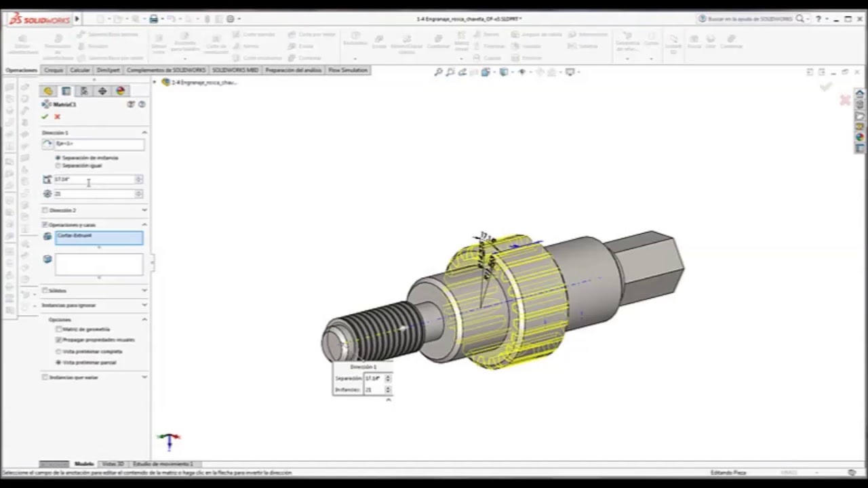This screenshot has width=868, height=488.
Task: Click the search magnifier in SOLIDWORKS help box
Action: pyautogui.click(x=800, y=19)
